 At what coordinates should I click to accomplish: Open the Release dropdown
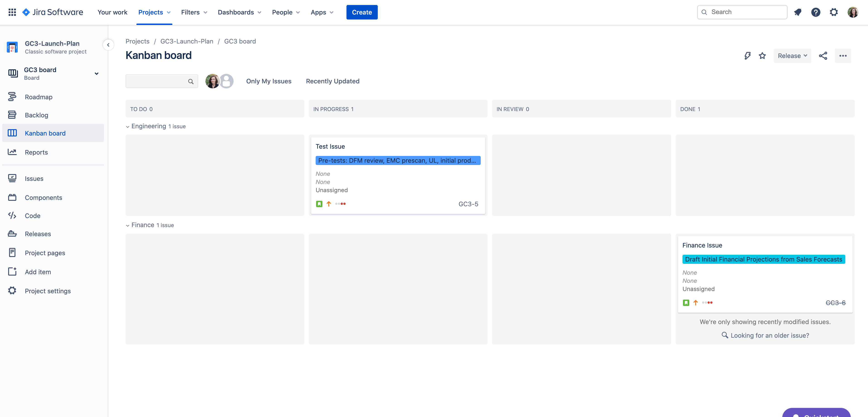click(x=792, y=56)
